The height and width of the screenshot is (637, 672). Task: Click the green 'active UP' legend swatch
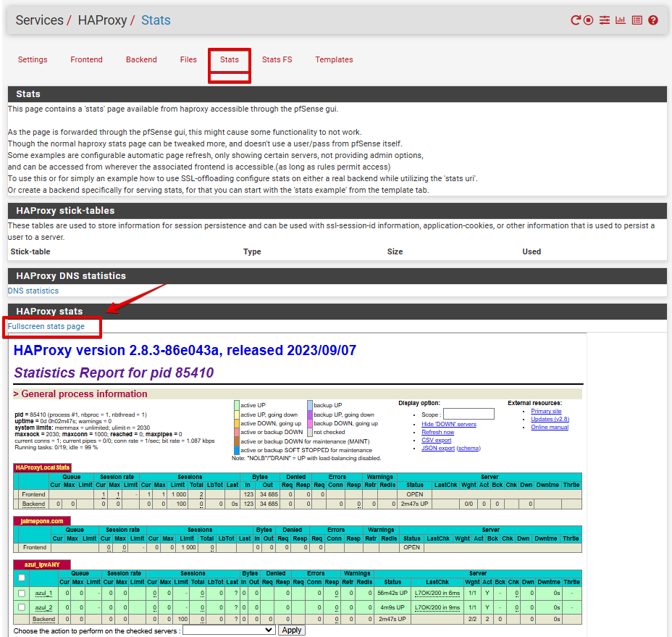pos(236,405)
